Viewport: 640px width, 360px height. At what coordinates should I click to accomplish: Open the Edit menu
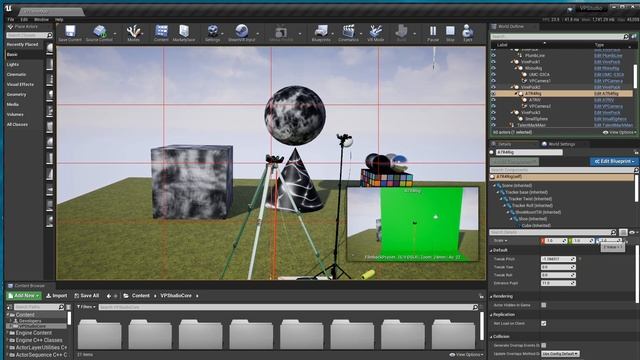24,20
